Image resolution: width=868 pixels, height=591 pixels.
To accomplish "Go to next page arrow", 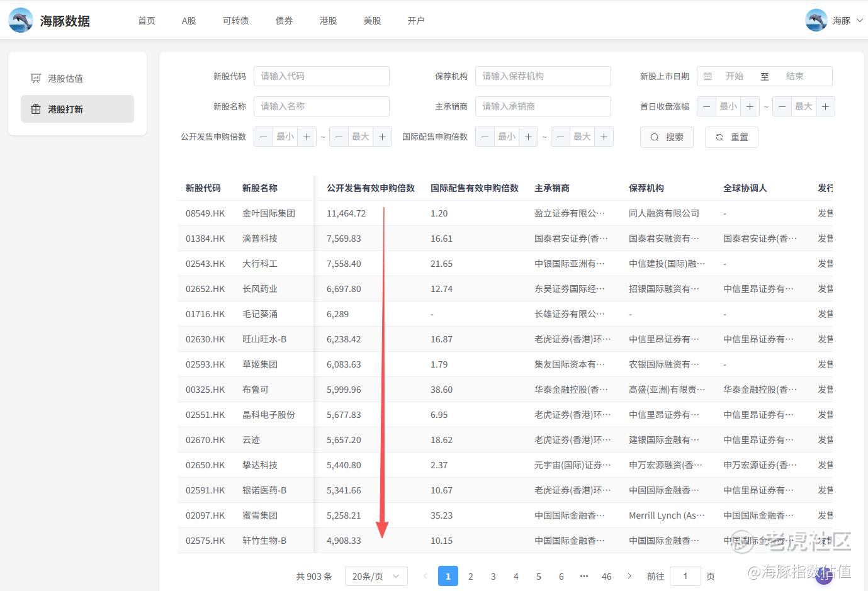I will point(629,576).
